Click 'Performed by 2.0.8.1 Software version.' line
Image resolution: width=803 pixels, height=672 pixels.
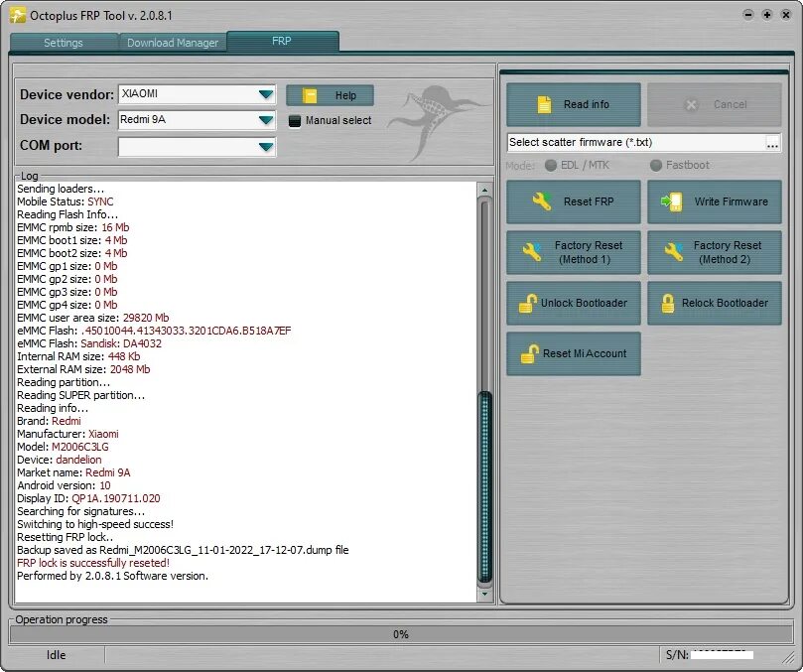(113, 576)
